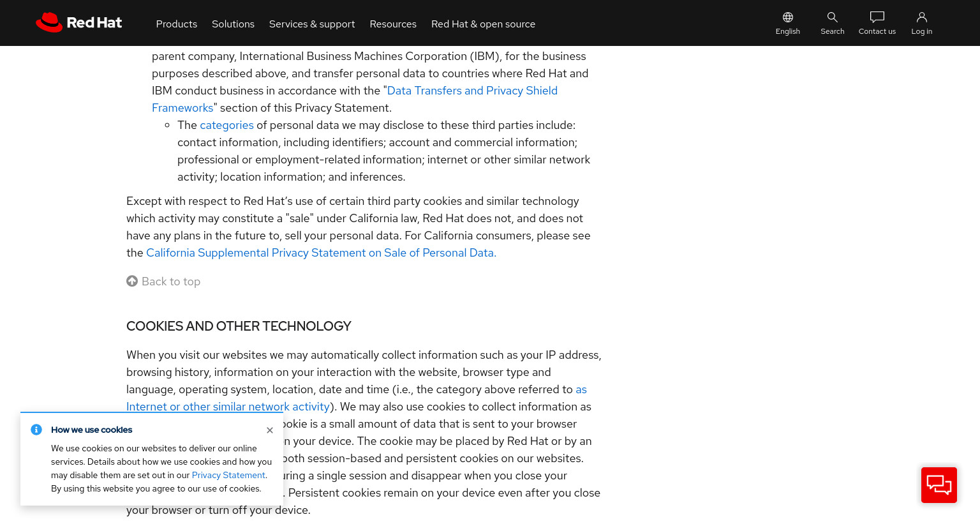
Task: Click the Back to top link text
Action: pos(171,282)
